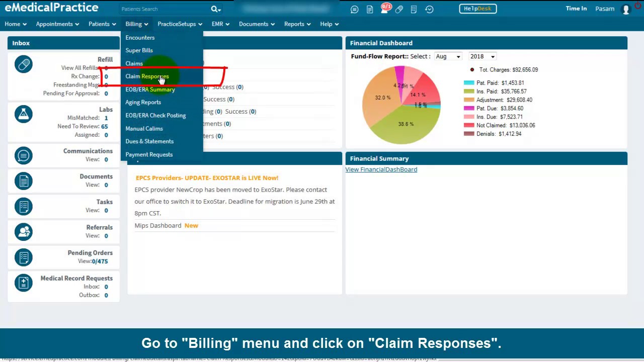Click the MisMatched labs count 1
This screenshot has height=362, width=644.
(106, 118)
